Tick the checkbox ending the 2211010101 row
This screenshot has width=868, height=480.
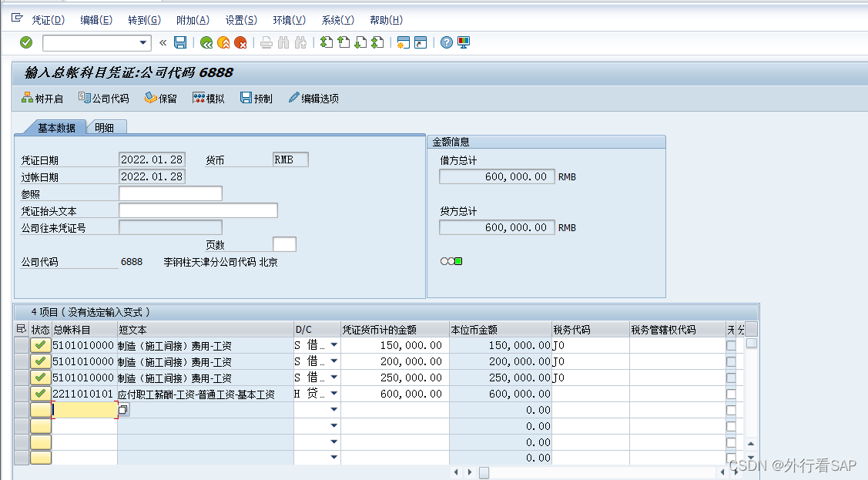click(731, 394)
